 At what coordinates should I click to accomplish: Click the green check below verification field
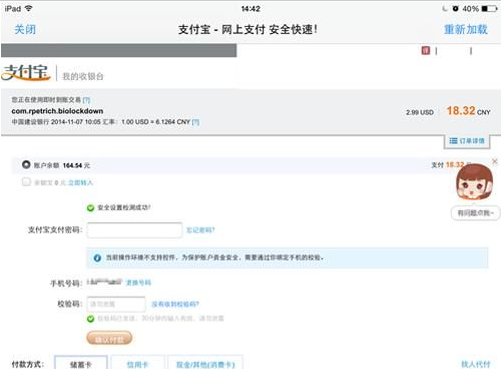[90, 319]
